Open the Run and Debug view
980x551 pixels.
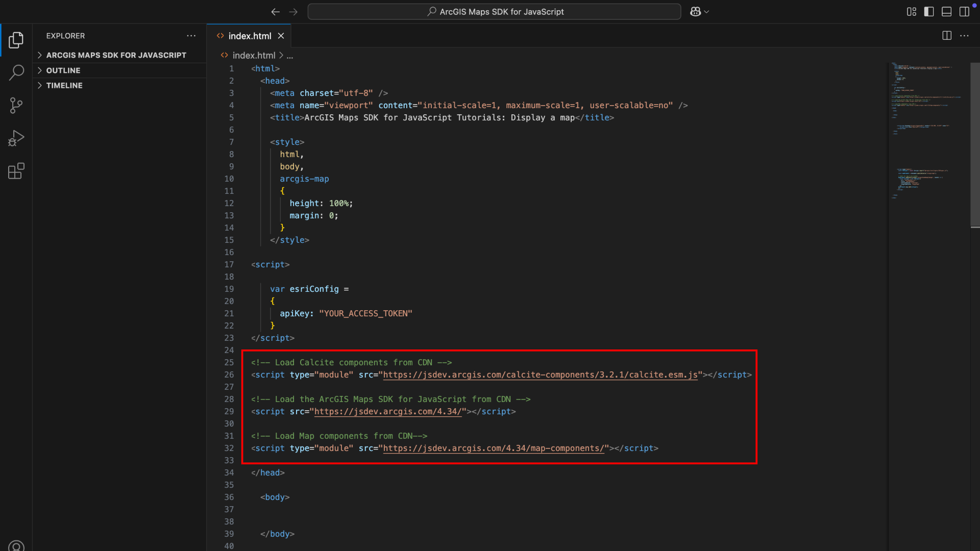pyautogui.click(x=16, y=138)
